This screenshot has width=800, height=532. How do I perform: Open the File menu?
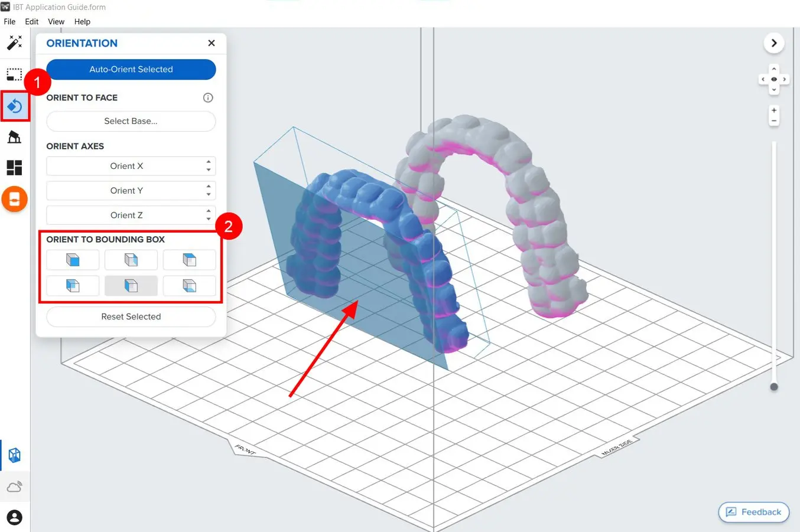pos(9,21)
